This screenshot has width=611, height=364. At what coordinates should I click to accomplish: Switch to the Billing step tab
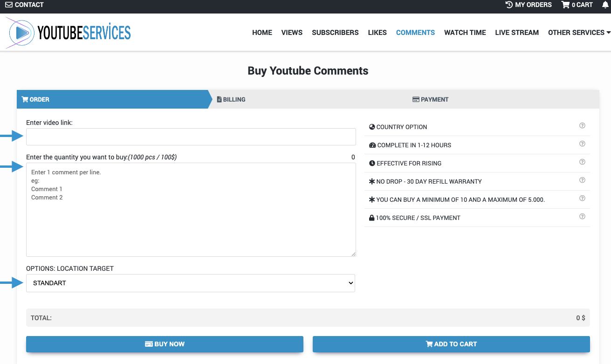[x=308, y=99]
